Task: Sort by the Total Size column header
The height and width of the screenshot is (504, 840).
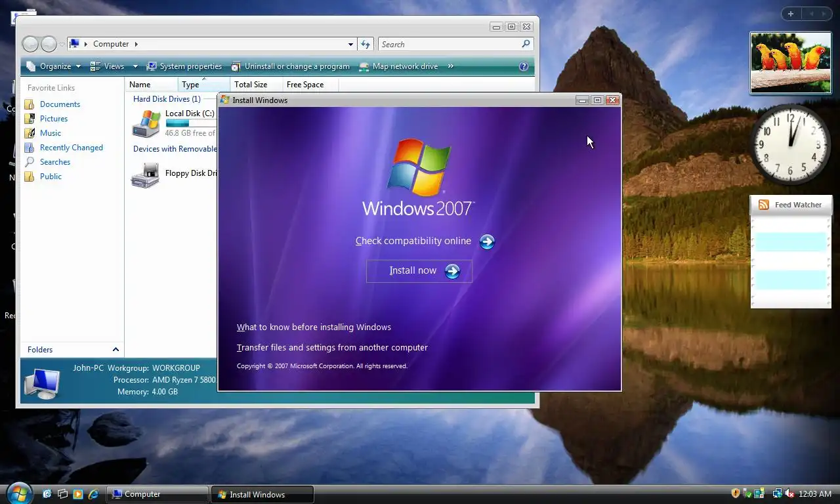Action: pyautogui.click(x=257, y=84)
